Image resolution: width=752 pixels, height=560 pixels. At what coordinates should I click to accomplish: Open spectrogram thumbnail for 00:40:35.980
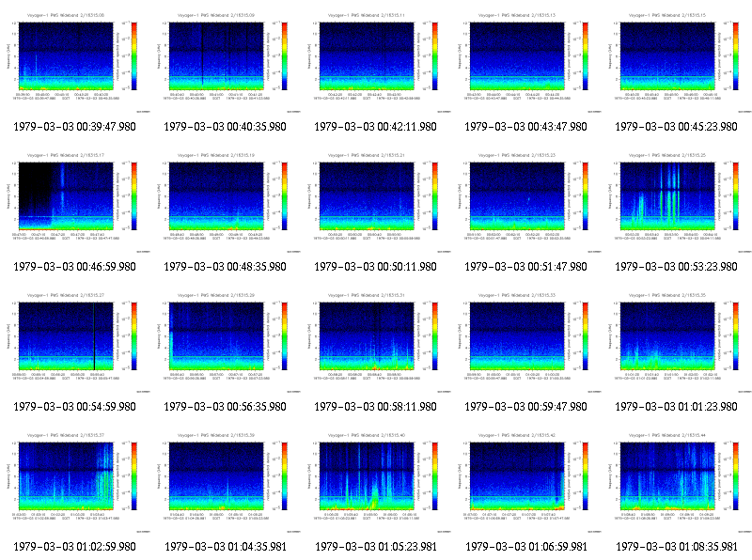coord(226,60)
